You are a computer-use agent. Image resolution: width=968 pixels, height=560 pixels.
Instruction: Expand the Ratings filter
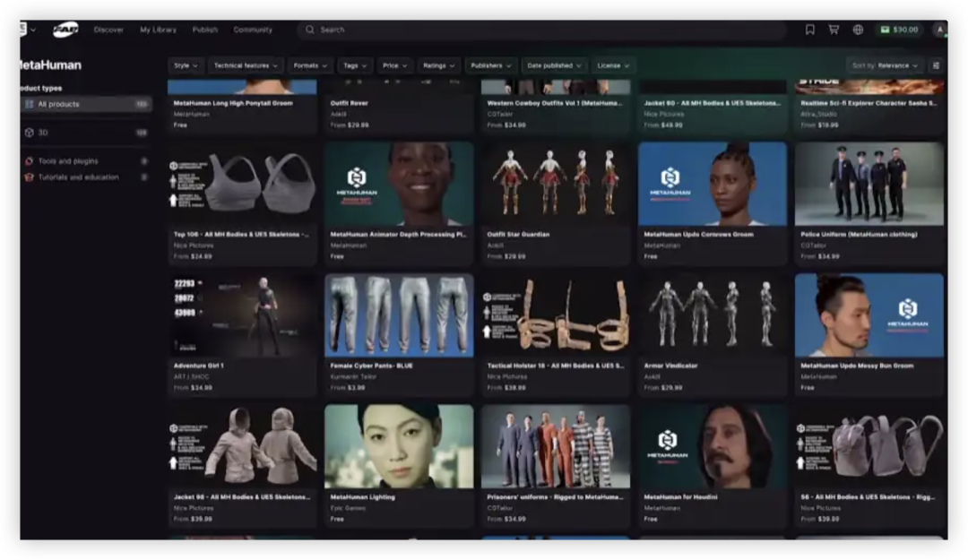tap(438, 65)
